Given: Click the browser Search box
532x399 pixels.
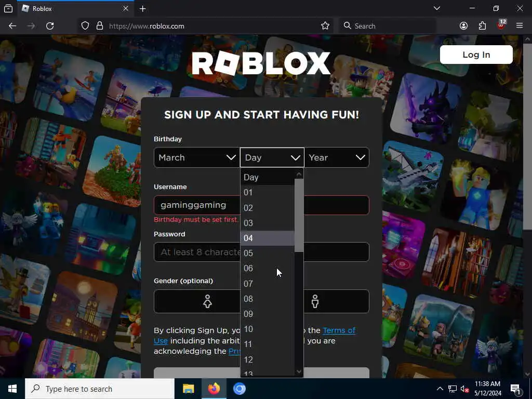Looking at the screenshot, I should click(x=388, y=26).
